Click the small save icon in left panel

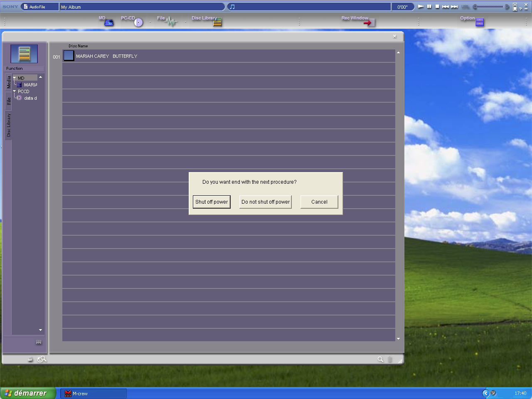point(39,342)
